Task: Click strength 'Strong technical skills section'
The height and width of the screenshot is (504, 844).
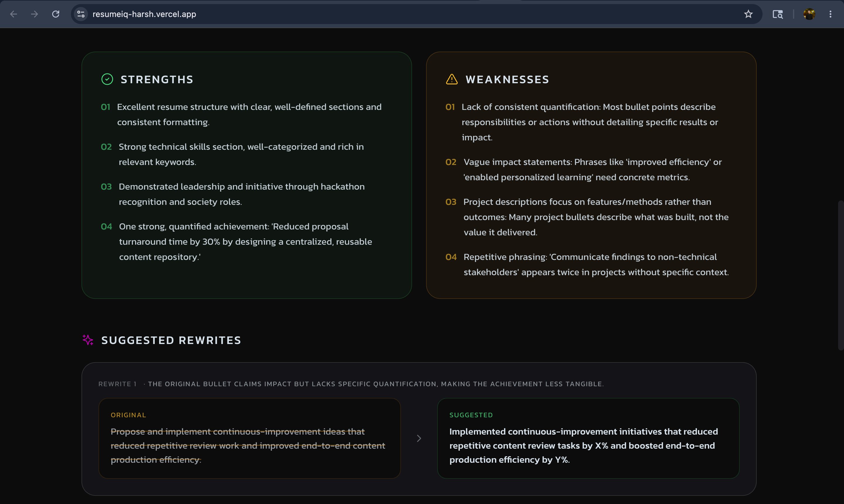Action: coord(241,154)
